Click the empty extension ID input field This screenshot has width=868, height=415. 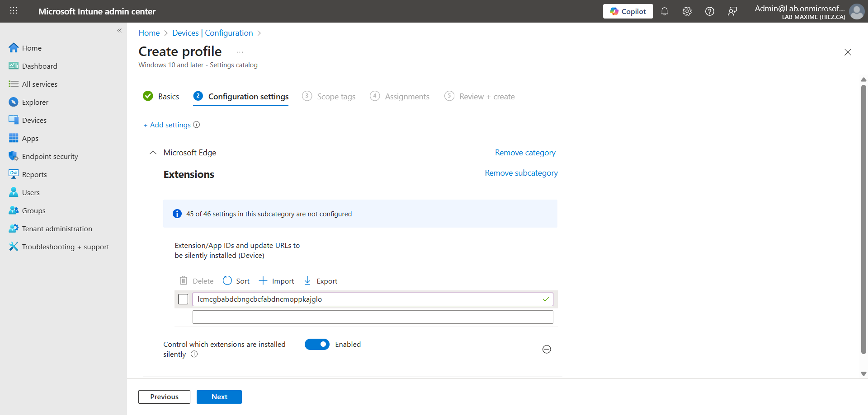click(373, 317)
